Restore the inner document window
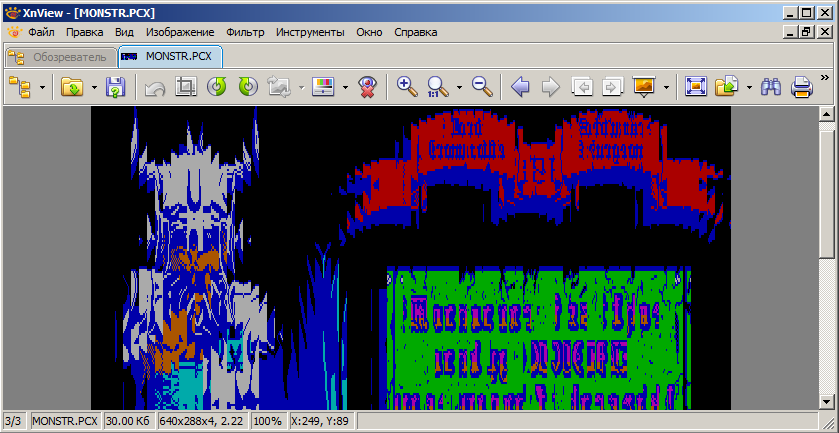839x433 pixels. (x=807, y=32)
